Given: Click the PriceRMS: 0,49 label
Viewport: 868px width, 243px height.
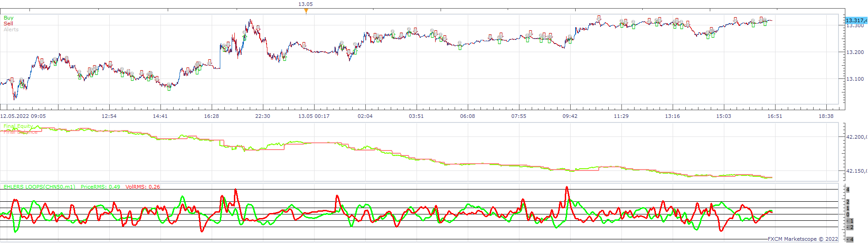Looking at the screenshot, I should click(101, 187).
